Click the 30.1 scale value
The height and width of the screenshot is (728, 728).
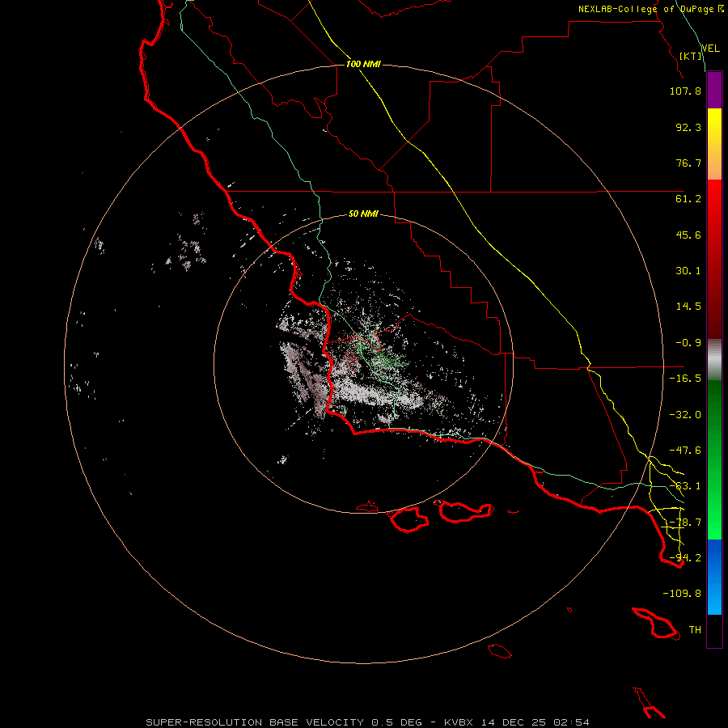688,271
